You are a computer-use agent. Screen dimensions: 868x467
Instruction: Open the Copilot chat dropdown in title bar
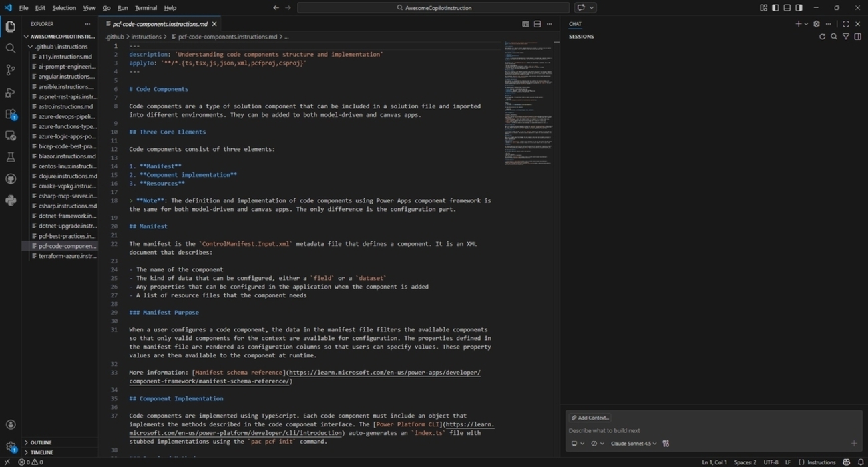pyautogui.click(x=592, y=8)
